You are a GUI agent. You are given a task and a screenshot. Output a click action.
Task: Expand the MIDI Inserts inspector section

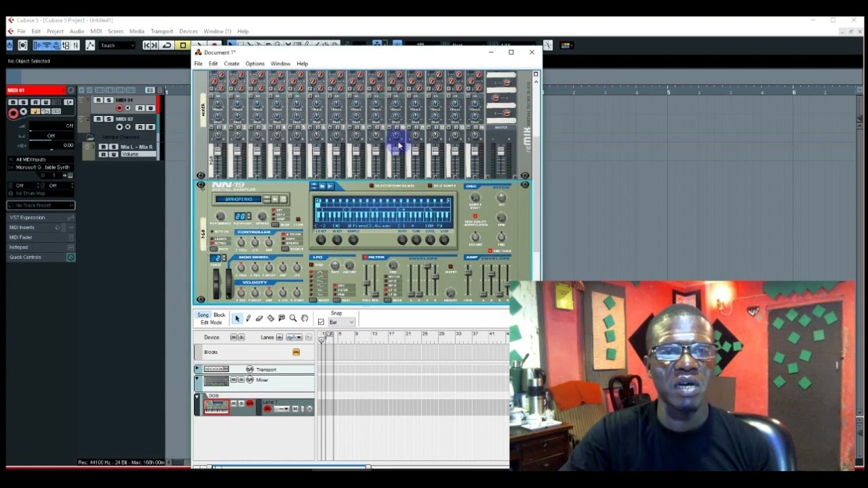(x=41, y=228)
